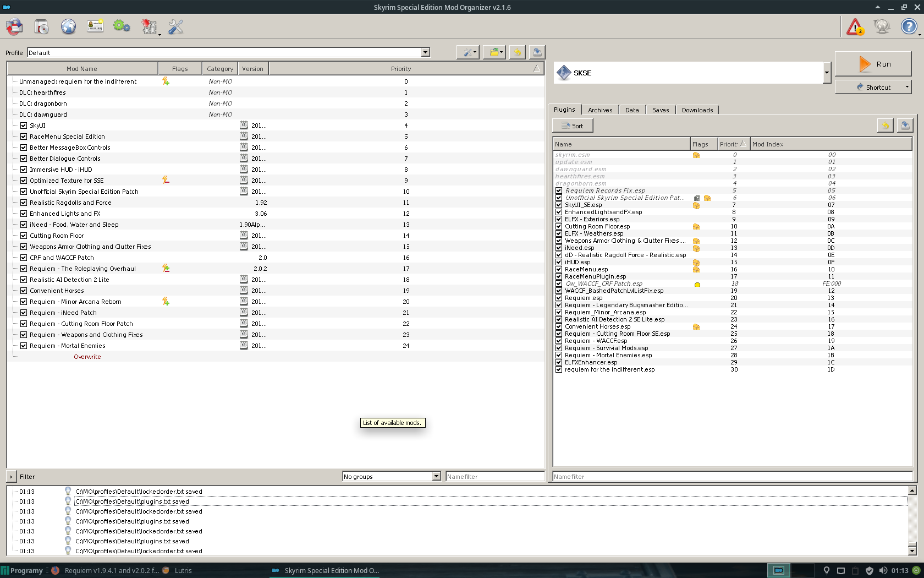Image resolution: width=924 pixels, height=578 pixels.
Task: Sort mods by Priority column header
Action: coord(406,69)
